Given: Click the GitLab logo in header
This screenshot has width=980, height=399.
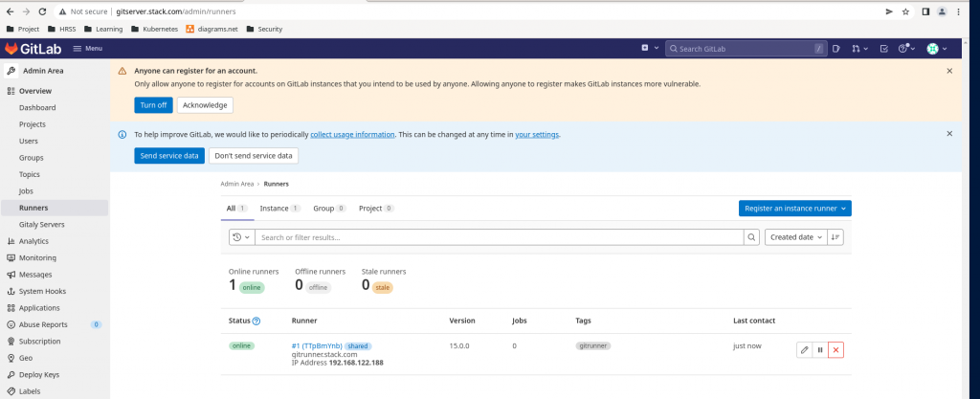Looking at the screenshot, I should tap(33, 49).
